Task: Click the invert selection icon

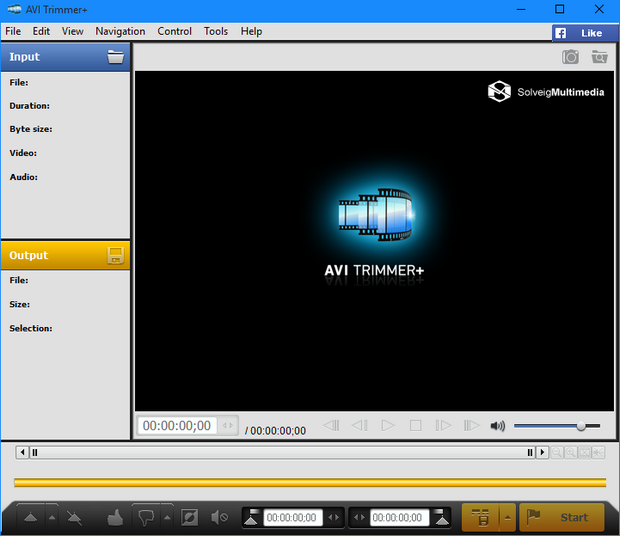Action: tap(189, 517)
